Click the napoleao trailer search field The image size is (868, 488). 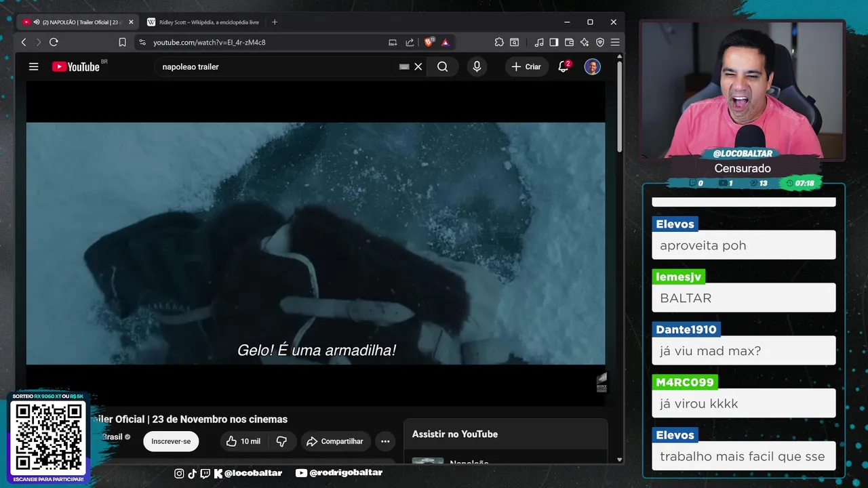[x=278, y=66]
